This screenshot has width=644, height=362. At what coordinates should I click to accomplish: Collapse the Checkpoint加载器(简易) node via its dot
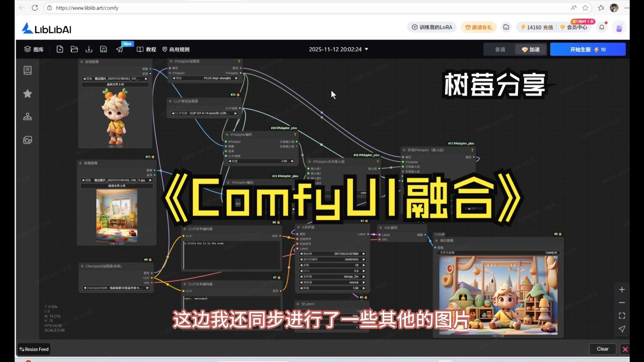pos(82,266)
